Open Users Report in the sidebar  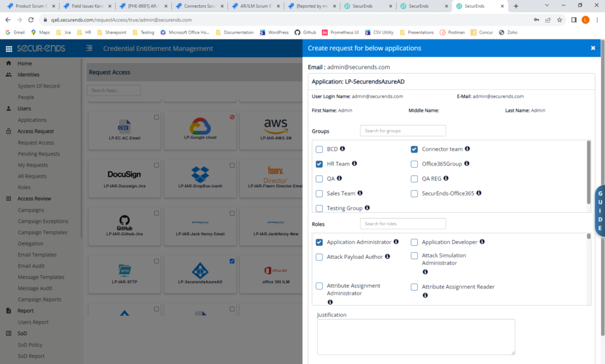pyautogui.click(x=33, y=322)
